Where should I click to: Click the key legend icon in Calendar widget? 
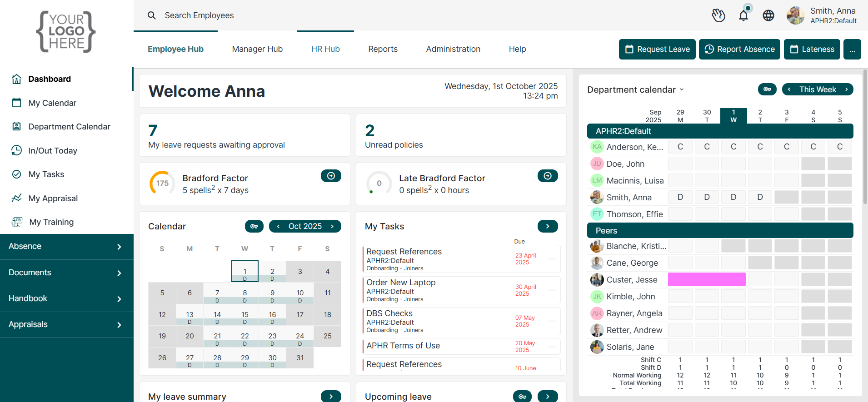pyautogui.click(x=254, y=226)
